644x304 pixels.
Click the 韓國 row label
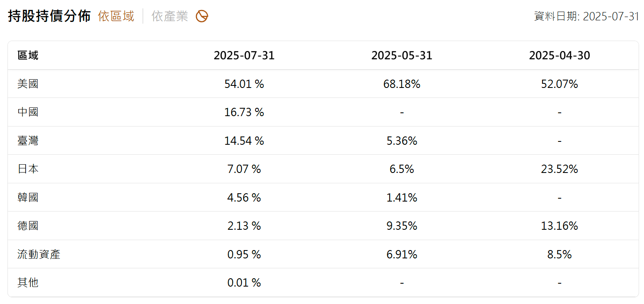point(28,198)
